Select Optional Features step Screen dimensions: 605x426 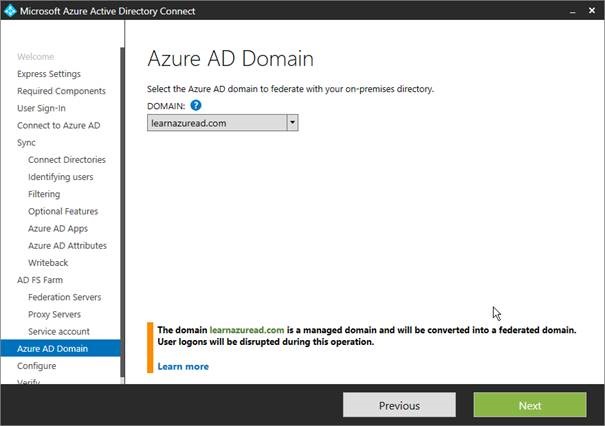click(x=63, y=211)
